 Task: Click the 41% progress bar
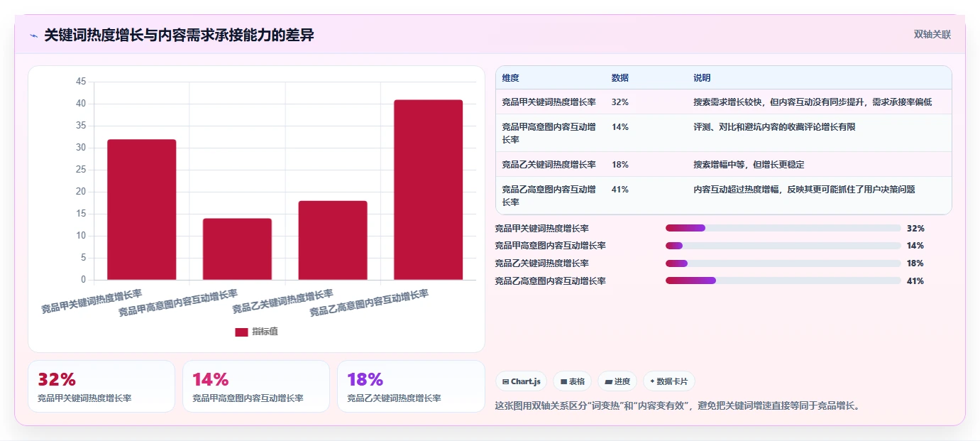tap(783, 281)
